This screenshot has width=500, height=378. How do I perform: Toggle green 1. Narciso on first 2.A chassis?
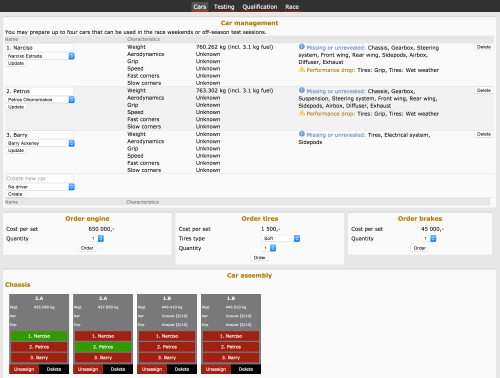39,336
